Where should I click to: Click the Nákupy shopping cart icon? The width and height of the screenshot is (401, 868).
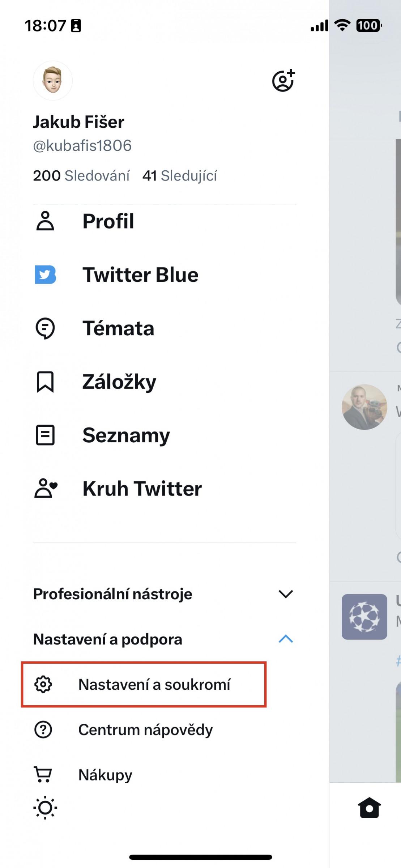pyautogui.click(x=43, y=774)
